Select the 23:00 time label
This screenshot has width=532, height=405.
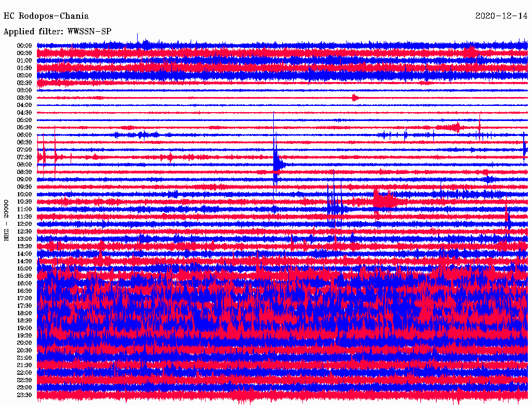(24, 388)
